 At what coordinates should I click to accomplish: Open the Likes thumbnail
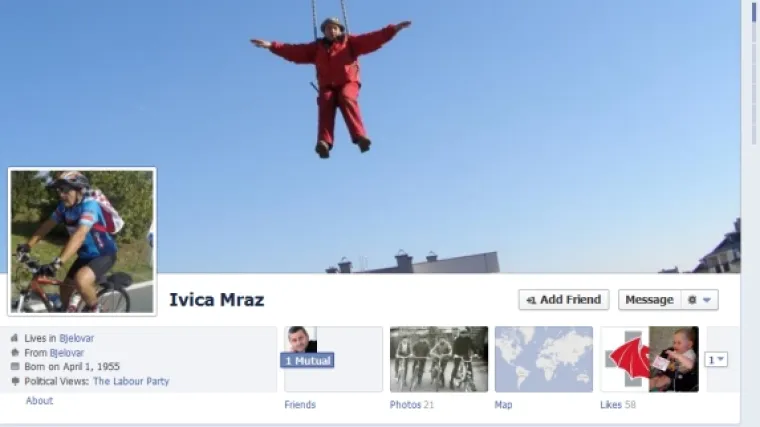(x=649, y=359)
